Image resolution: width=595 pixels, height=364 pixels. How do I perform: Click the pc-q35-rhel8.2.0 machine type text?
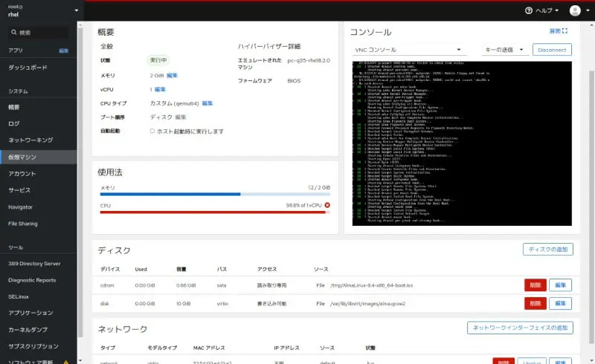(309, 60)
